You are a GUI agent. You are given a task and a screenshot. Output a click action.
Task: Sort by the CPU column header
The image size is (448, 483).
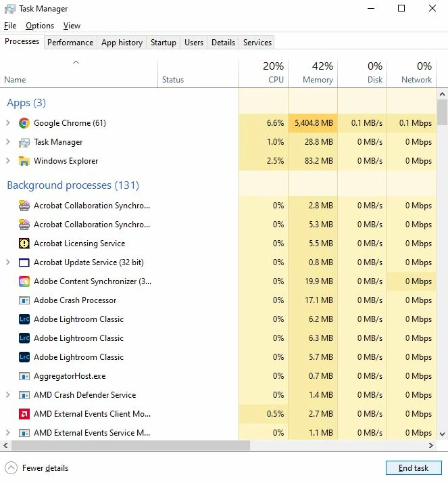[264, 73]
